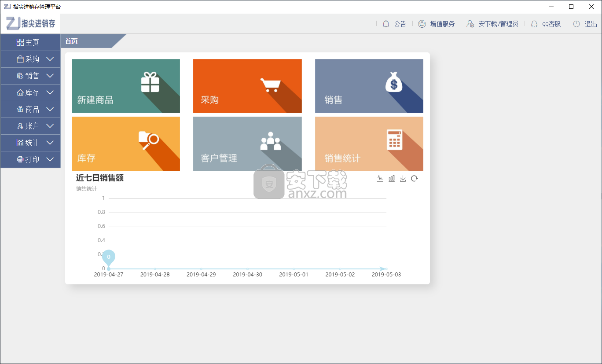Open the orange 采购 tile
Screen dimensions: 602x364
point(247,86)
